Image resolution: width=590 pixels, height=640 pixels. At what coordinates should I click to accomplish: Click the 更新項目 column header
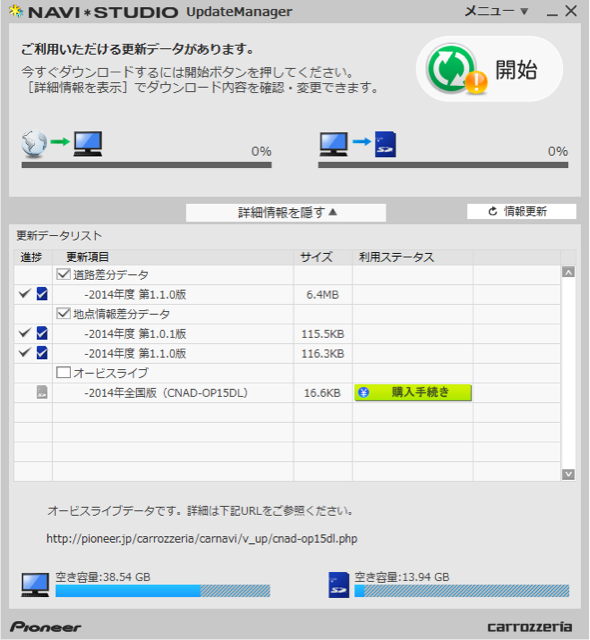pyautogui.click(x=87, y=257)
